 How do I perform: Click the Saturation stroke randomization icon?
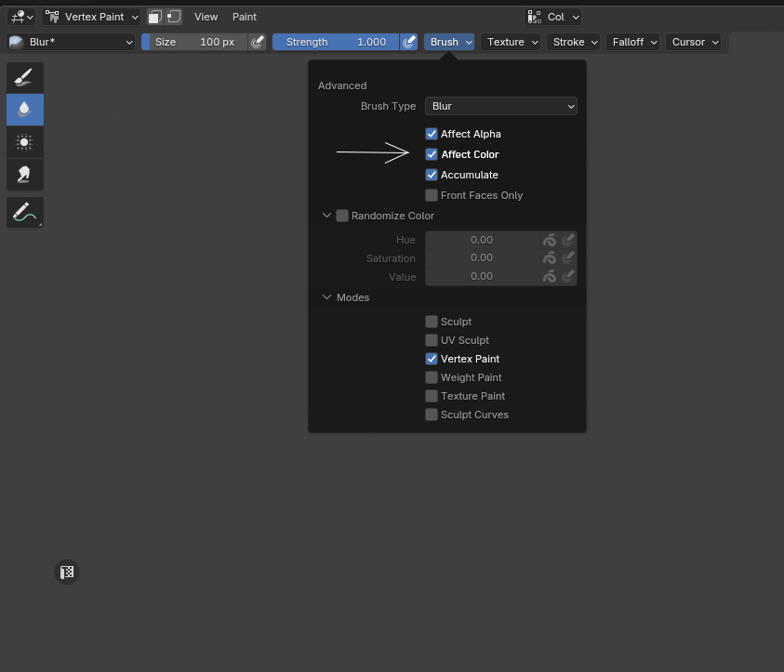pyautogui.click(x=550, y=257)
